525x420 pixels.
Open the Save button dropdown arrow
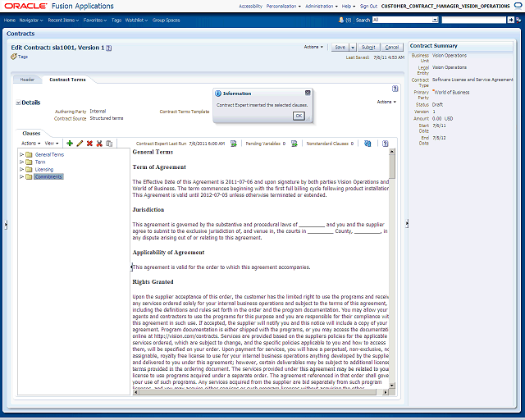click(353, 48)
